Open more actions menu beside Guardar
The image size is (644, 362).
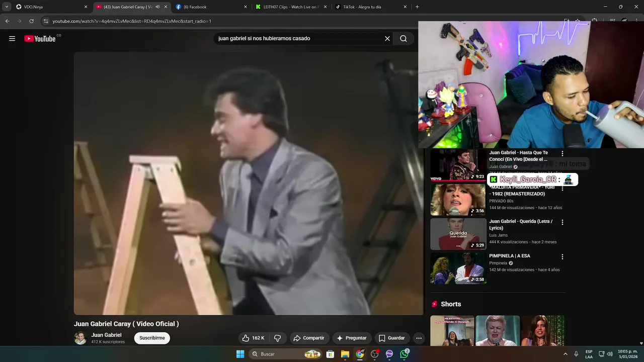point(419,338)
